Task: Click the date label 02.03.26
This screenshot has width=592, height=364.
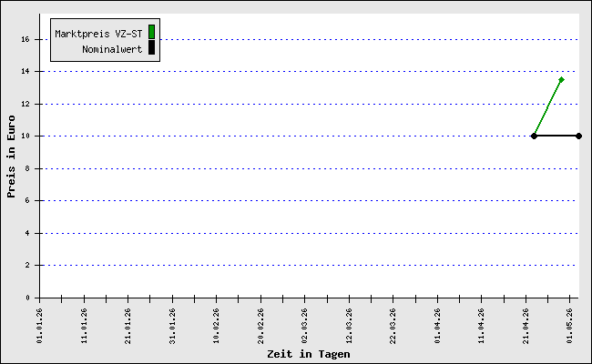Action: pyautogui.click(x=305, y=326)
